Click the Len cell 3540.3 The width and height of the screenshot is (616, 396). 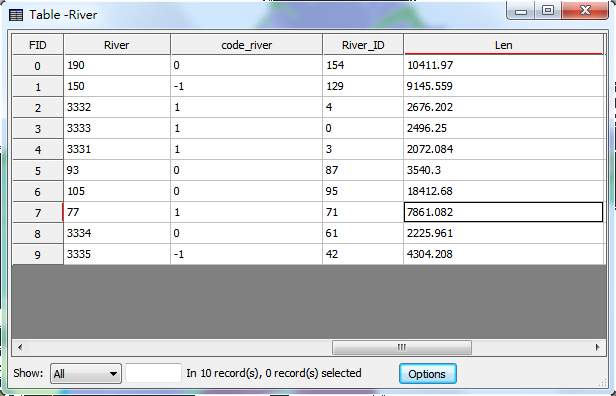(503, 170)
